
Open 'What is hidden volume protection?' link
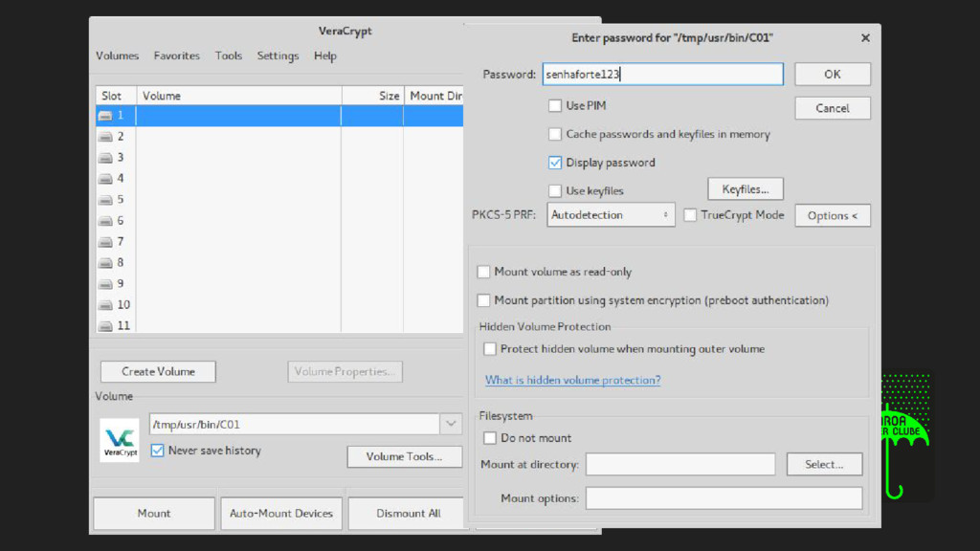point(573,380)
